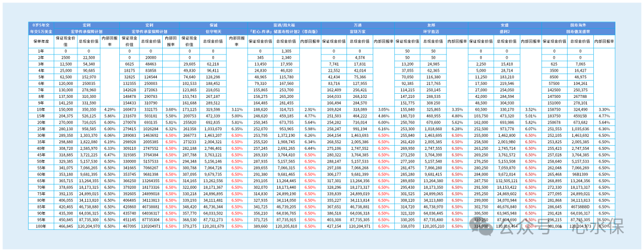644x252 pixels.
Task: Select the return rate '2.91%'
Action: (x=309, y=110)
